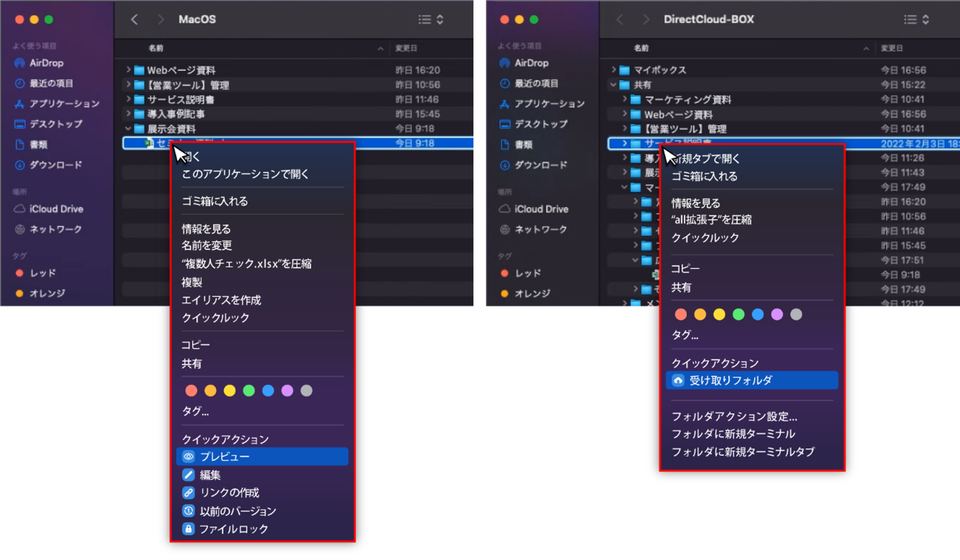The height and width of the screenshot is (560, 960).
Task: Click the previous versions clock icon
Action: (x=189, y=511)
